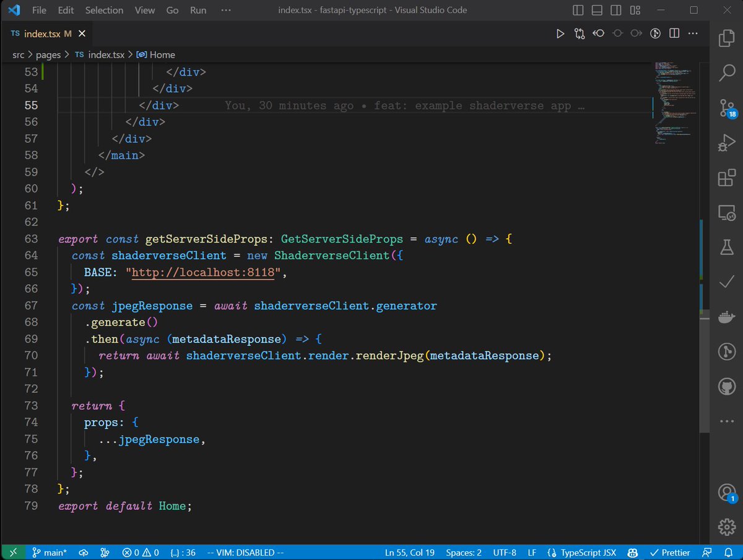Click Ln 55, Col 19 to go to line
The width and height of the screenshot is (743, 560).
pos(411,553)
